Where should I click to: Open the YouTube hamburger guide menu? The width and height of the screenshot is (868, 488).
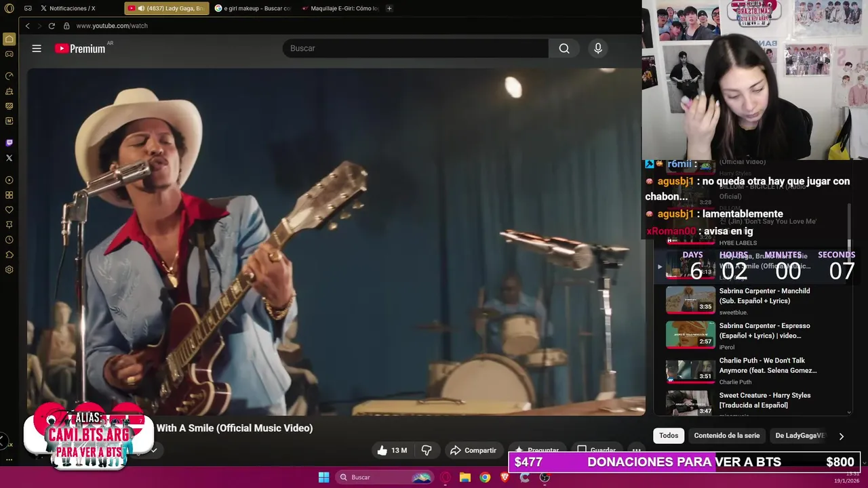pyautogui.click(x=37, y=48)
